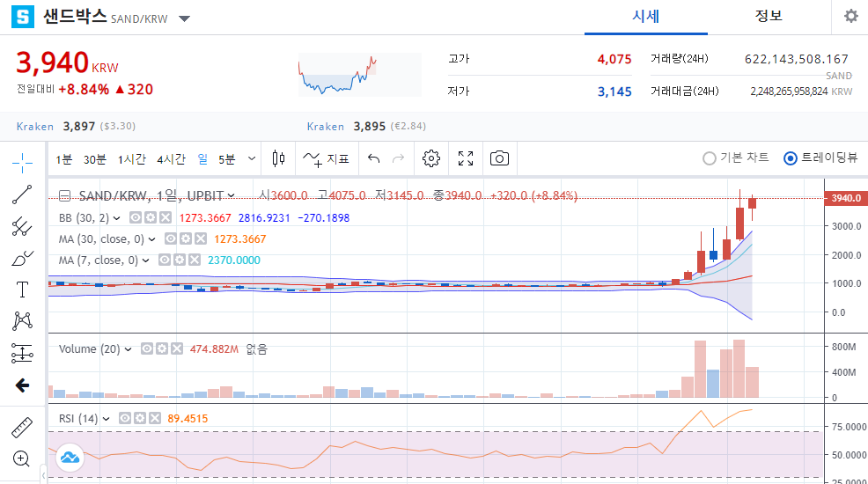Select the chart pattern tool
The image size is (868, 484).
pos(22,321)
